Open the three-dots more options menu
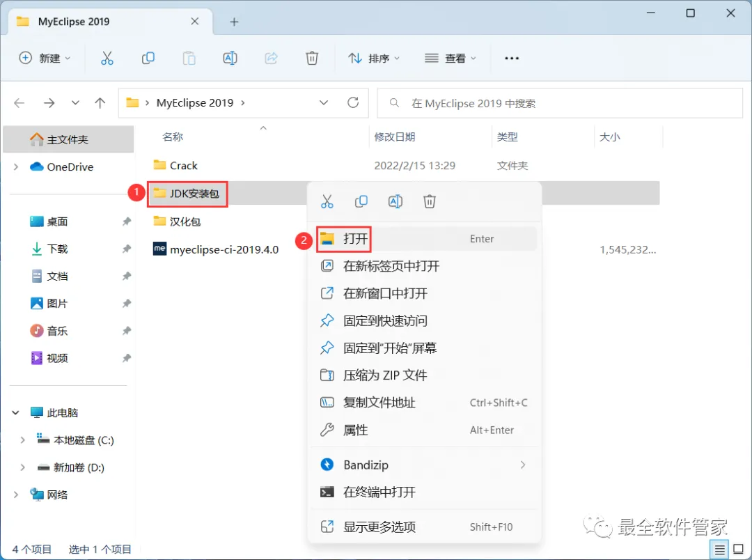The image size is (752, 560). click(x=512, y=59)
